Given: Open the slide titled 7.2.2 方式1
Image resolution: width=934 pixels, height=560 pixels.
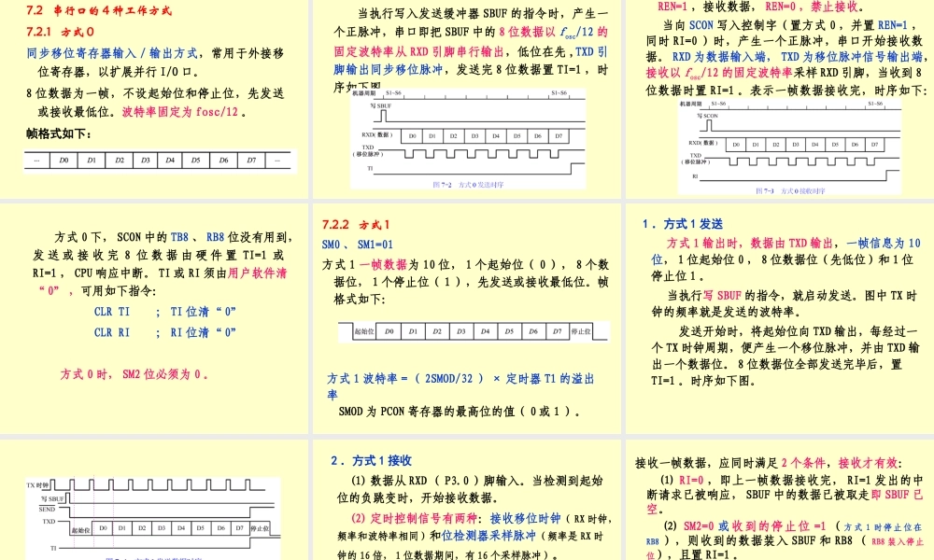Looking at the screenshot, I should [x=467, y=318].
